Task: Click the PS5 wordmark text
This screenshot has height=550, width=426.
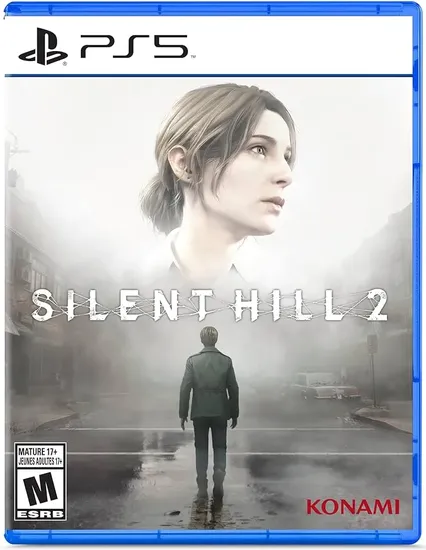Action: [134, 46]
